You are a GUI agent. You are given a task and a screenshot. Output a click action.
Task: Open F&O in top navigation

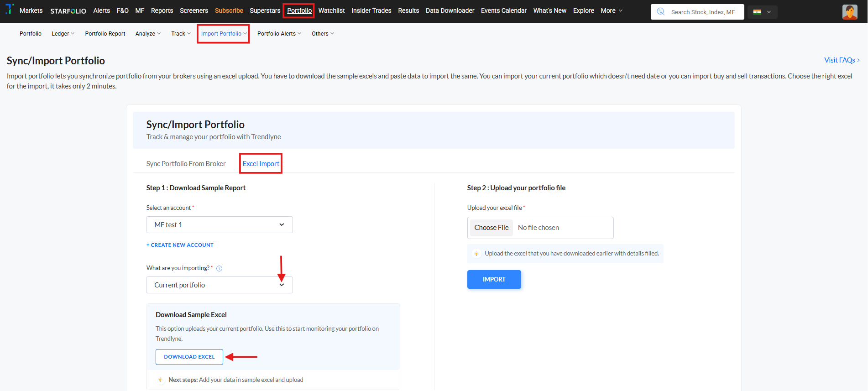(x=123, y=10)
